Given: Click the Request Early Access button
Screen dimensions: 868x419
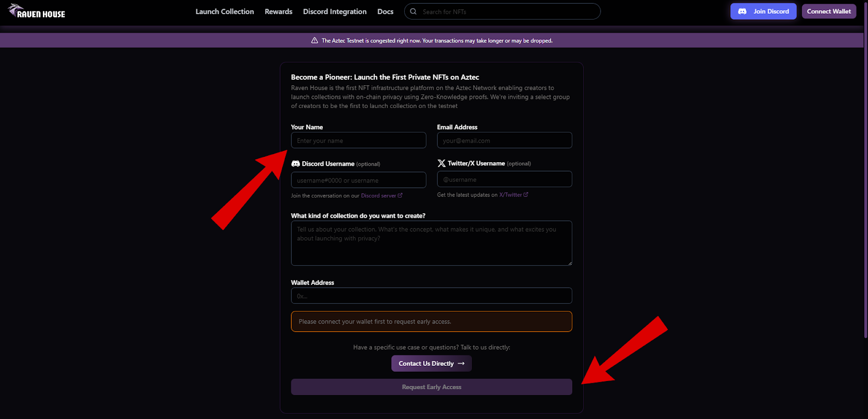Looking at the screenshot, I should [x=431, y=387].
